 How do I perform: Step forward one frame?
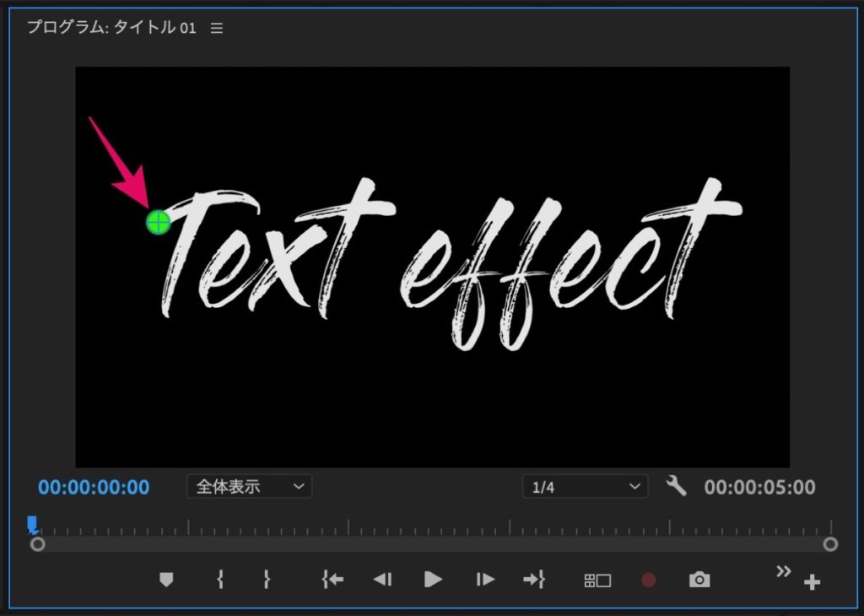pos(485,579)
